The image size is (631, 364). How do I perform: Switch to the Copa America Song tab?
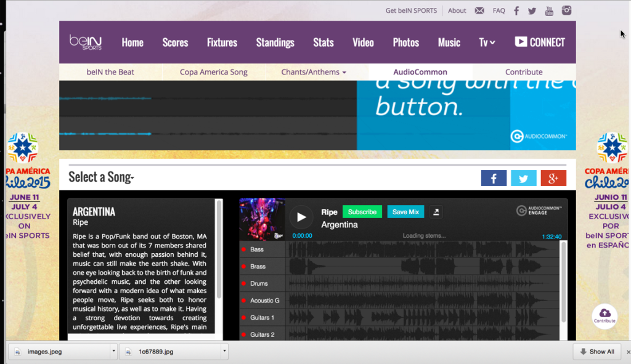(213, 72)
